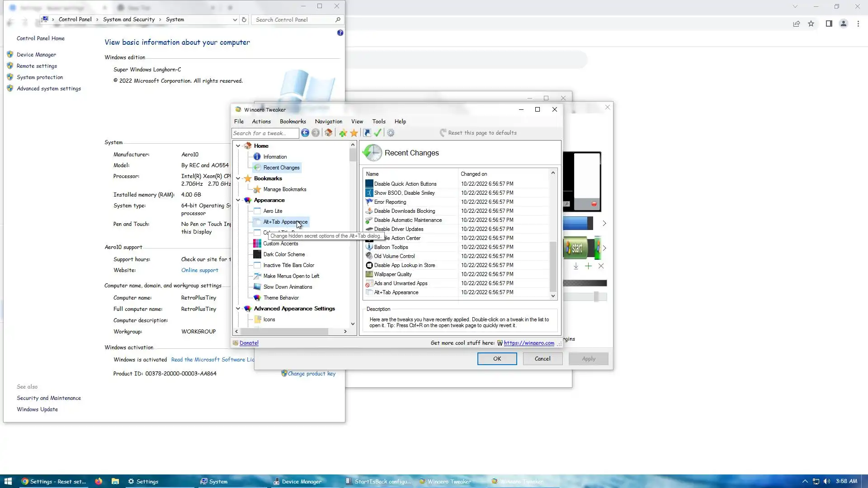Collapse the Appearance tree node
This screenshot has height=488, width=868.
[238, 200]
